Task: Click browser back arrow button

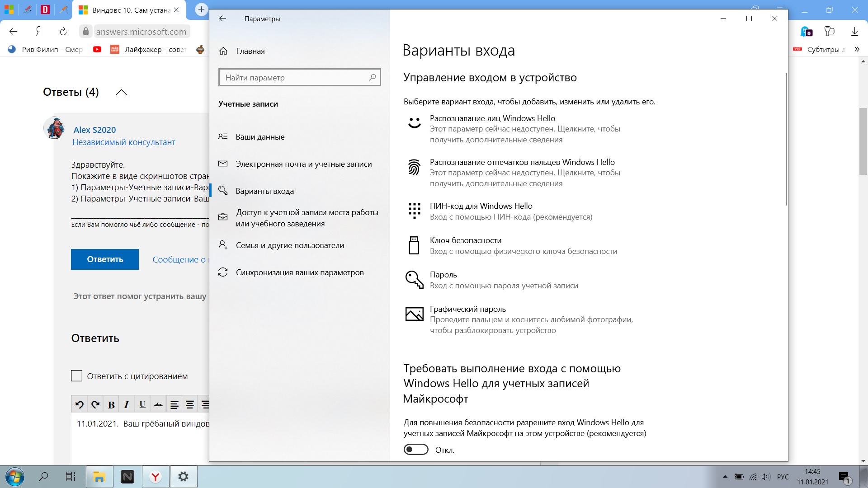Action: click(x=14, y=31)
